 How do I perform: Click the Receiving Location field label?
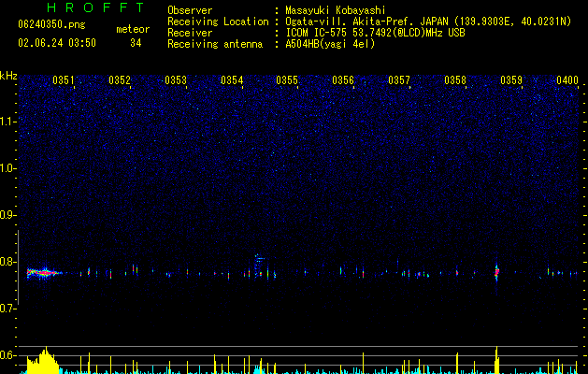[x=218, y=22]
